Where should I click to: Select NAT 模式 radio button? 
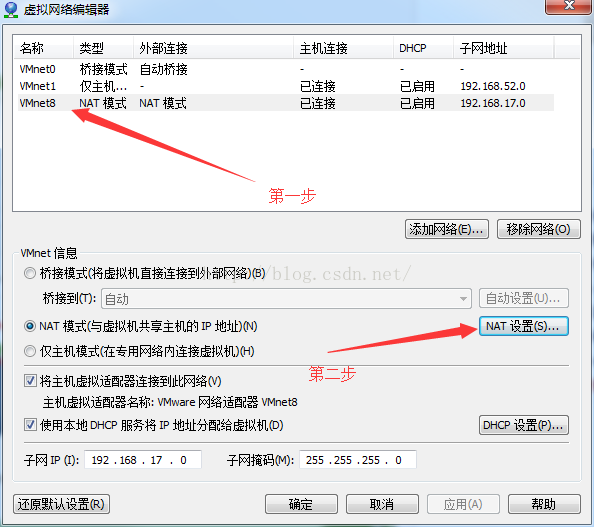click(x=30, y=326)
